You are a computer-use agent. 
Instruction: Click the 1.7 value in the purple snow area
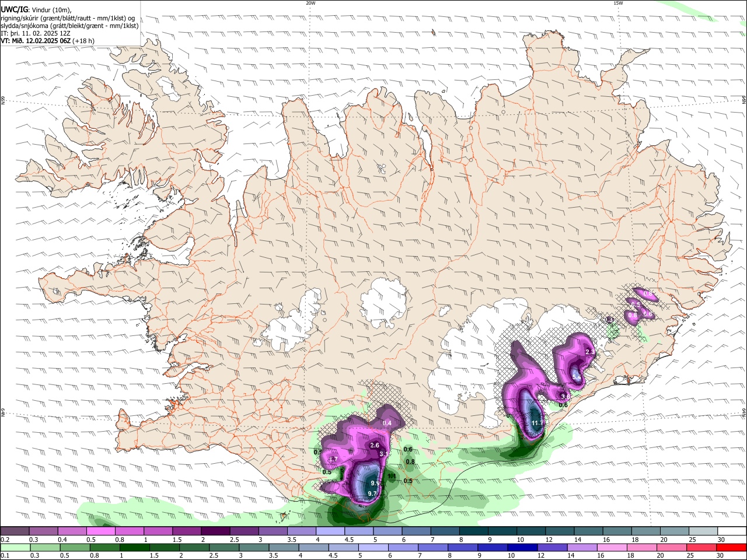point(334,459)
